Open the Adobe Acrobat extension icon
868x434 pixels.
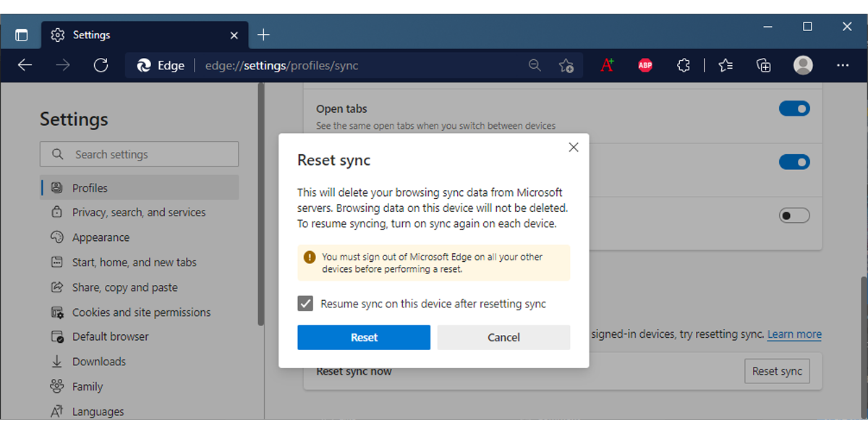[608, 66]
